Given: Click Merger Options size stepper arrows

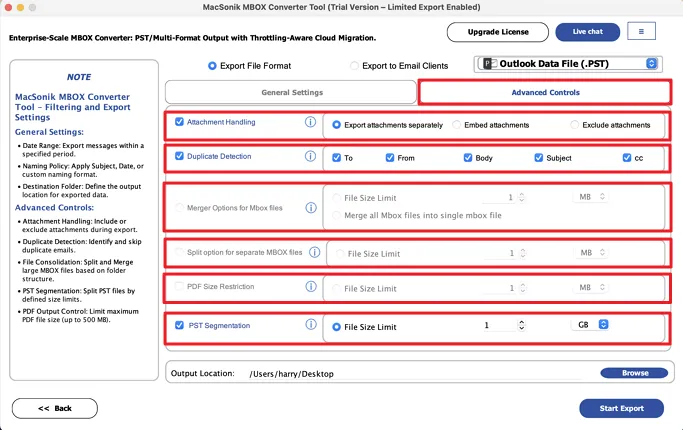Looking at the screenshot, I should point(521,198).
